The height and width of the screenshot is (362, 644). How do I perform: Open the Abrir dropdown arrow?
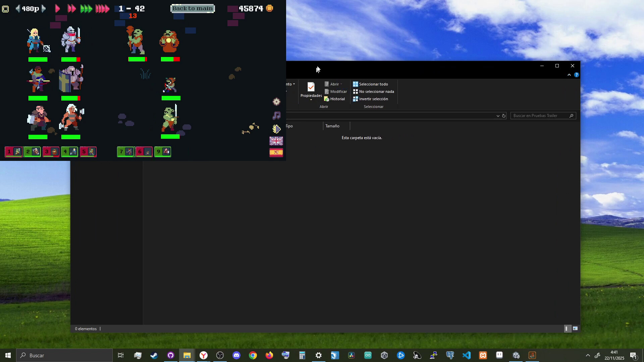(341, 84)
